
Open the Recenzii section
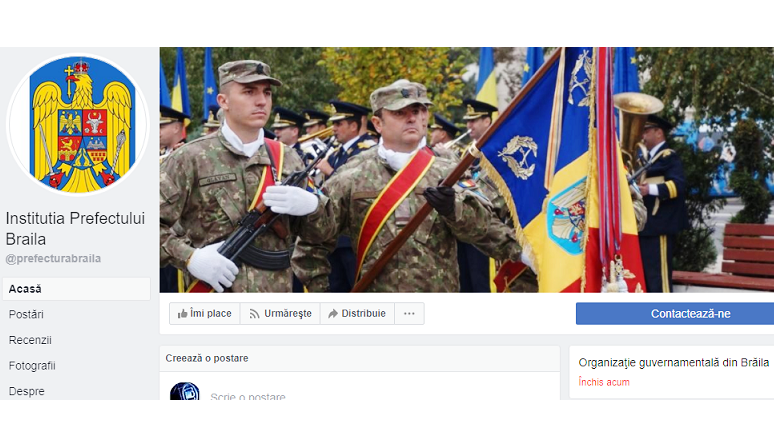30,340
